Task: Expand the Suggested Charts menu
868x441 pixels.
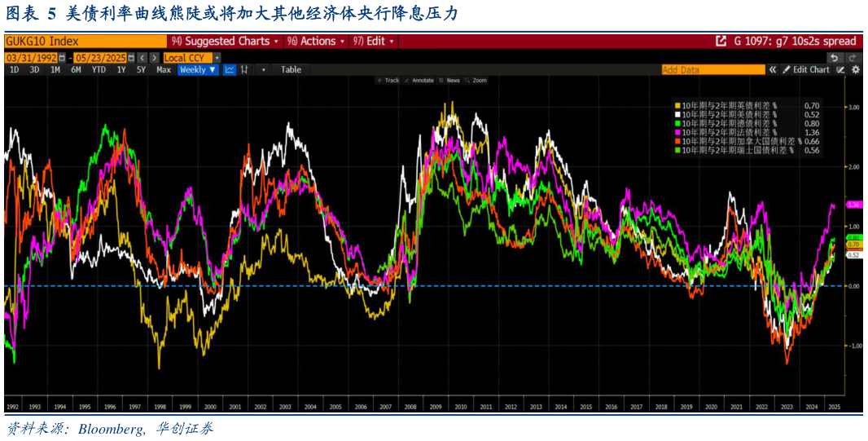Action: pyautogui.click(x=225, y=42)
